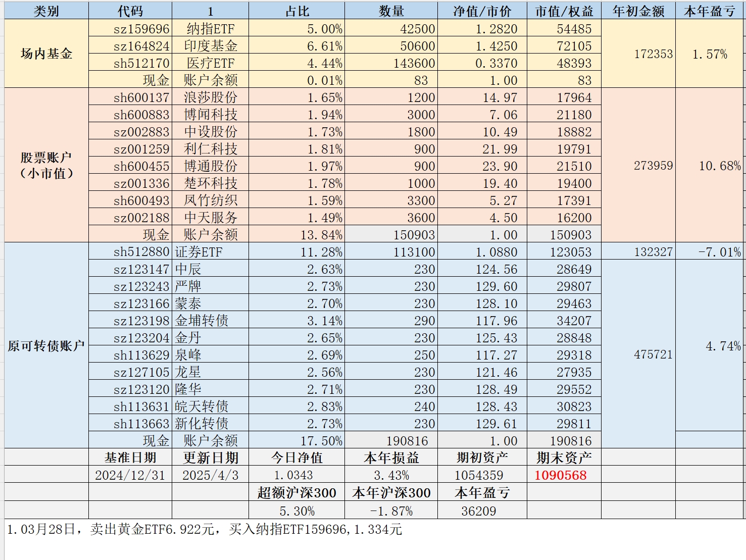Click the "新化转债" cell
Viewport: 746px width, 560px height.
click(x=211, y=424)
